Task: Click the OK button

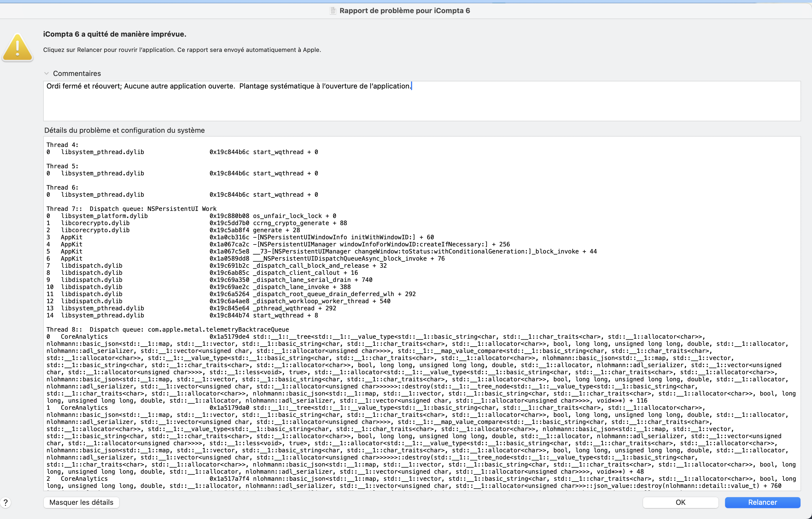Action: click(680, 502)
